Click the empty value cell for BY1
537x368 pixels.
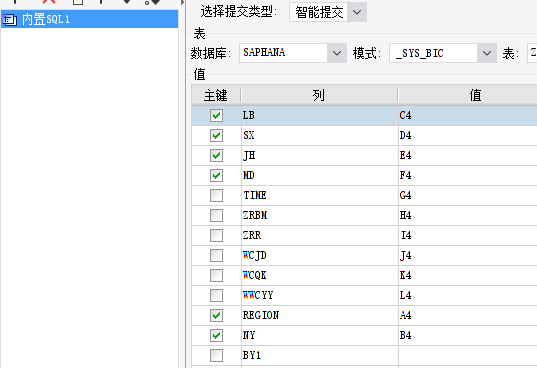click(468, 355)
